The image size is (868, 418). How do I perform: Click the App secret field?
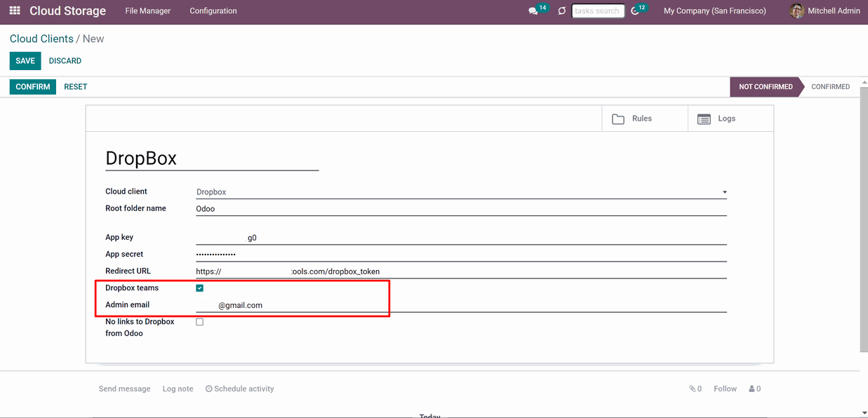461,255
